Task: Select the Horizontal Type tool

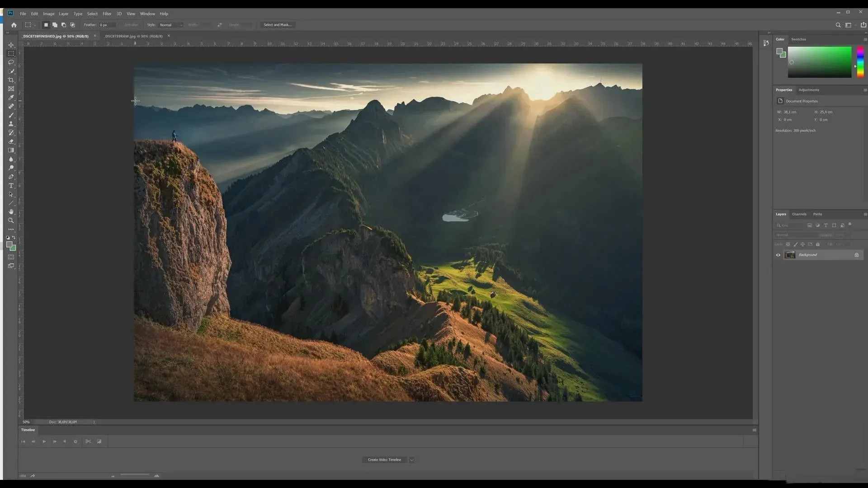Action: pyautogui.click(x=11, y=186)
